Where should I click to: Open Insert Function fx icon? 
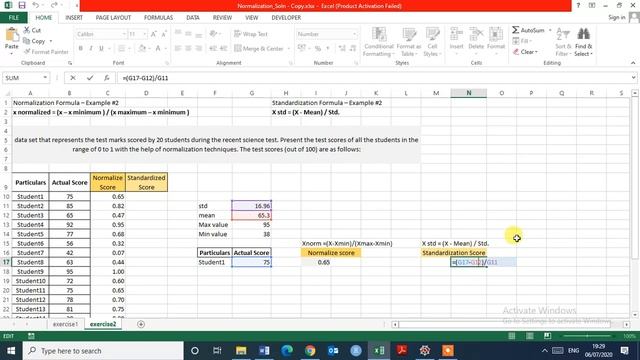click(106, 78)
